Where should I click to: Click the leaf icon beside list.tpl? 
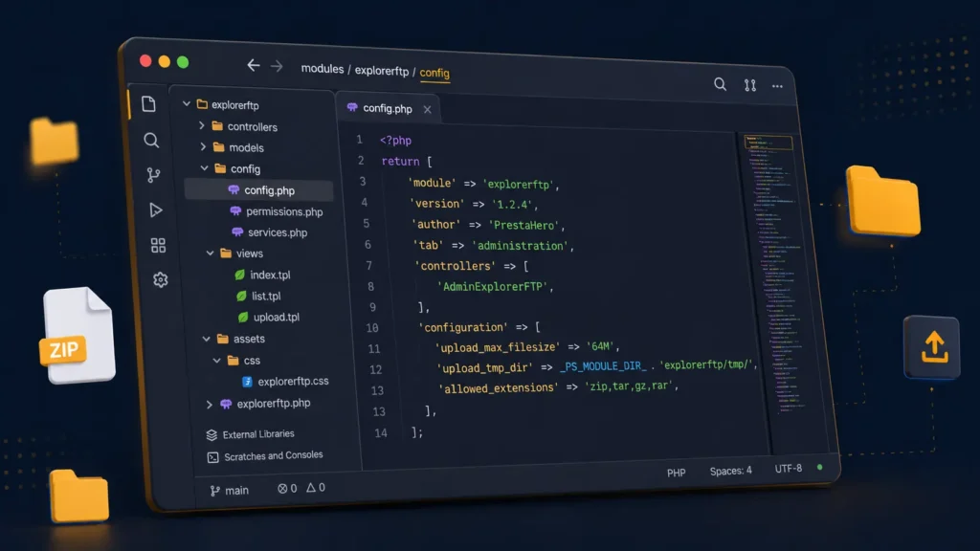click(x=241, y=296)
